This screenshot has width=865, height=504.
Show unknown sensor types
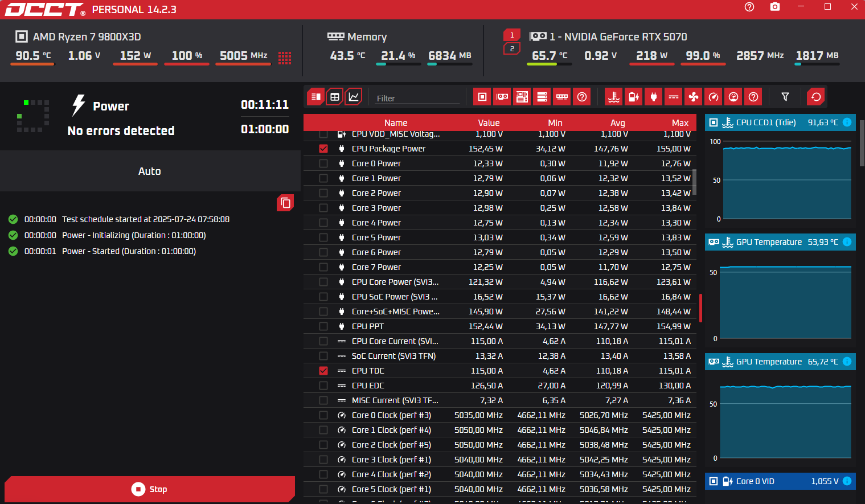(x=753, y=97)
